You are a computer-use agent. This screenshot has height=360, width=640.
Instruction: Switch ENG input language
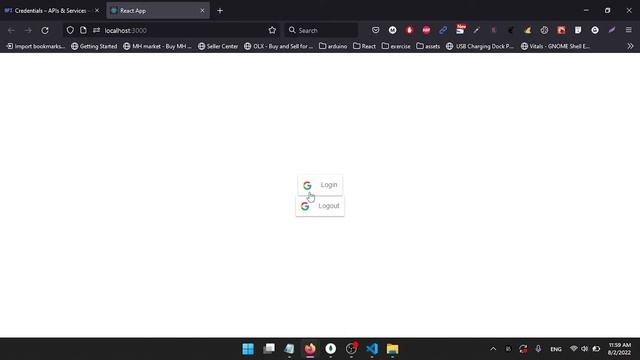pos(556,349)
